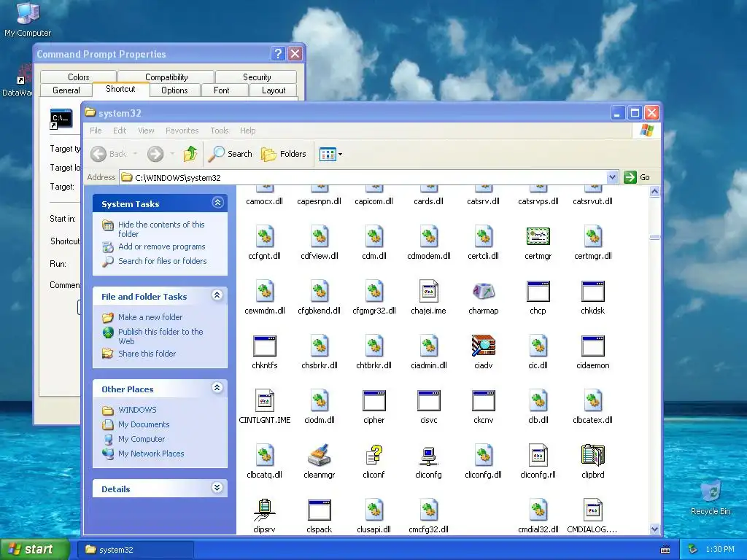Select the ccfgnt.dll file icon

tap(264, 237)
